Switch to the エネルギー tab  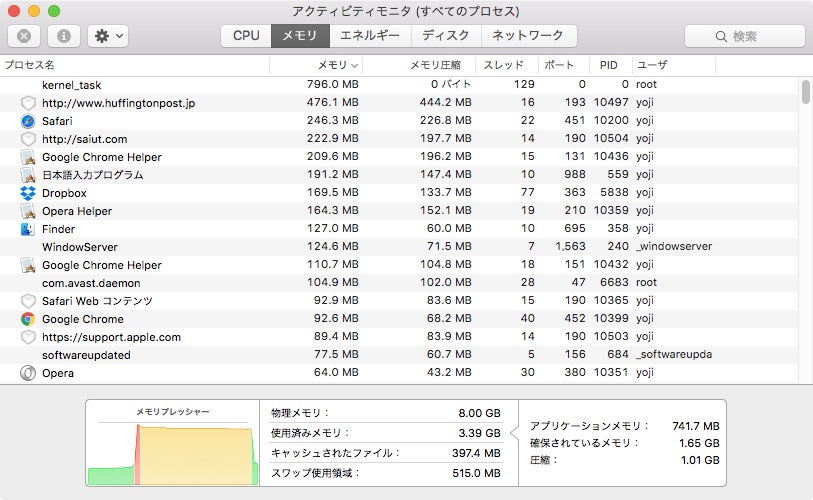click(x=370, y=36)
